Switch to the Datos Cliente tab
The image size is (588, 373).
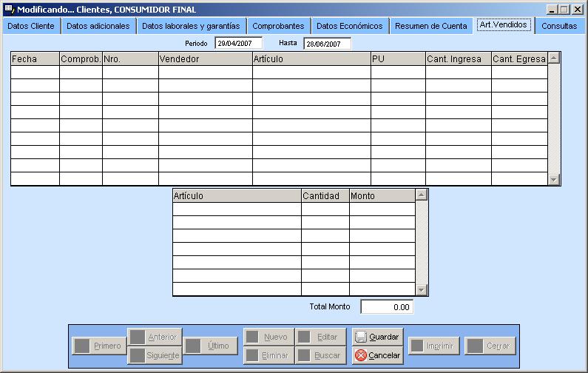[x=31, y=26]
